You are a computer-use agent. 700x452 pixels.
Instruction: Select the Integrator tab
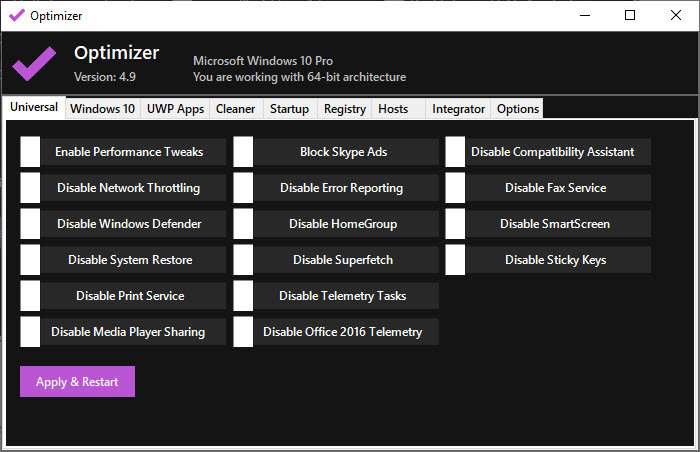(458, 109)
